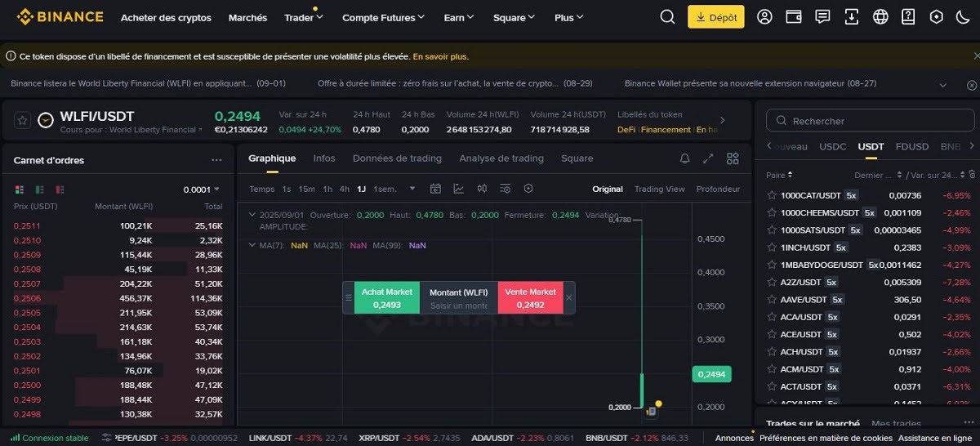Viewport: 980px width, 446px height.
Task: Collapse the MA indicator line
Action: point(252,245)
